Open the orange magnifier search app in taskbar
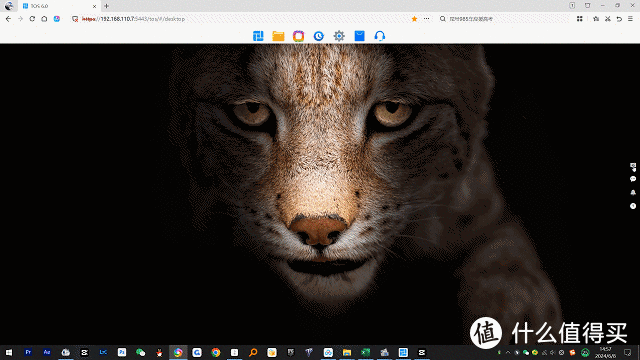This screenshot has height=360, width=640. [x=253, y=352]
